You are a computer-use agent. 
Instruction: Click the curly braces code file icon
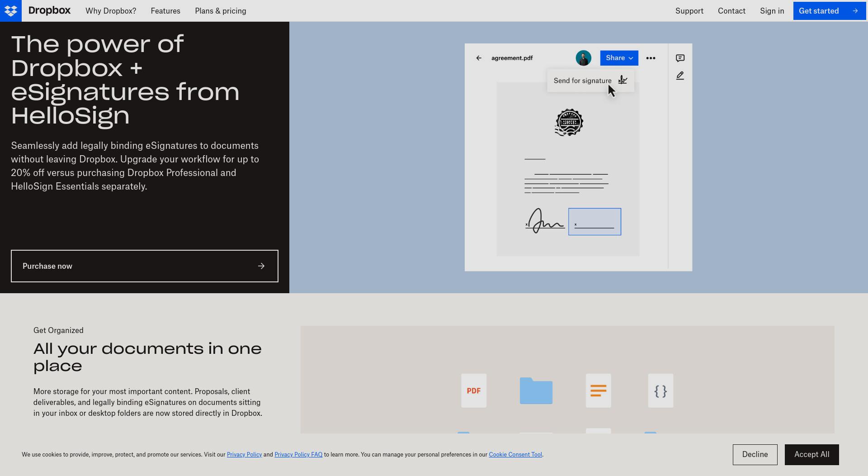pyautogui.click(x=660, y=390)
